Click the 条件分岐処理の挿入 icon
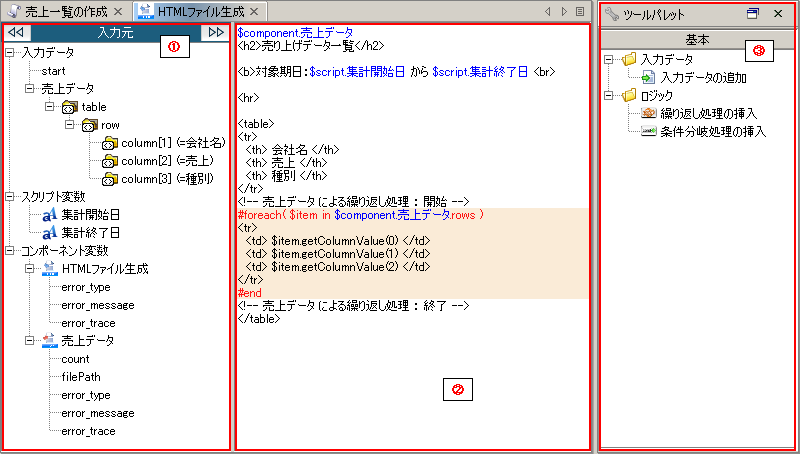800x454 pixels. pyautogui.click(x=648, y=132)
